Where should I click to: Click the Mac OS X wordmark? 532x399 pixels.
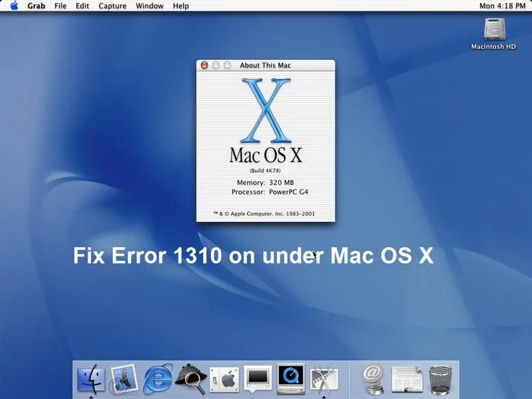pos(266,155)
